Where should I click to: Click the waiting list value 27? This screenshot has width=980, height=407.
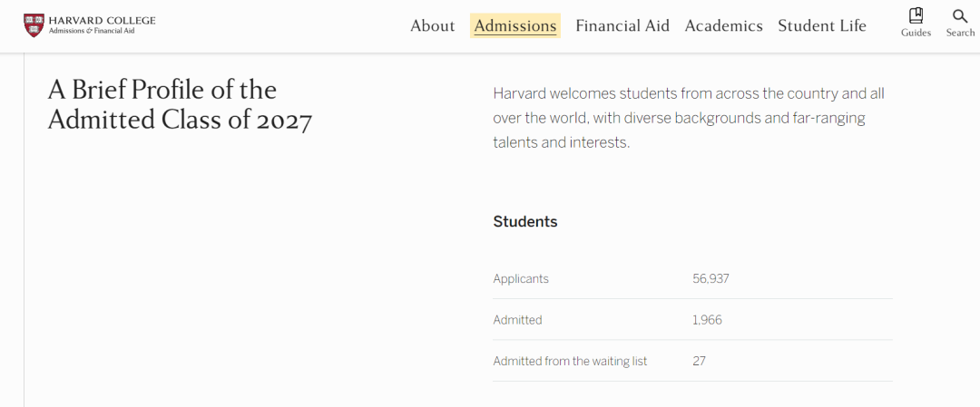pos(699,362)
